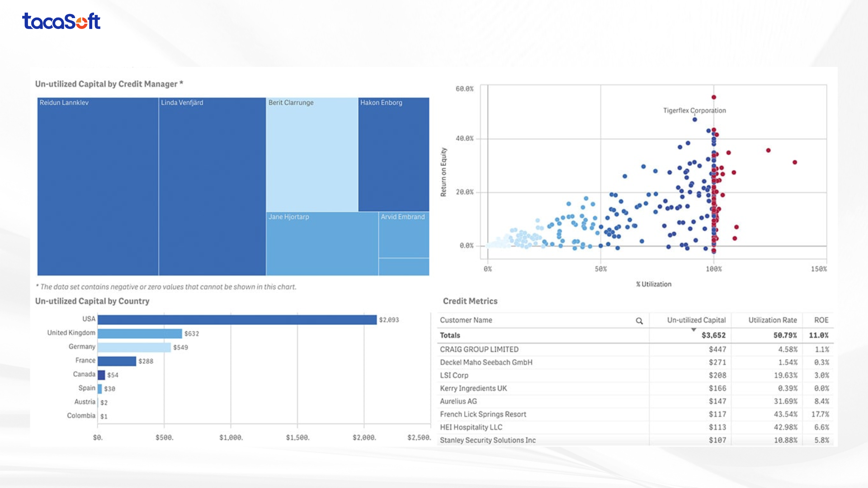Click the tacaSoft logo
The width and height of the screenshot is (868, 488).
tap(61, 21)
